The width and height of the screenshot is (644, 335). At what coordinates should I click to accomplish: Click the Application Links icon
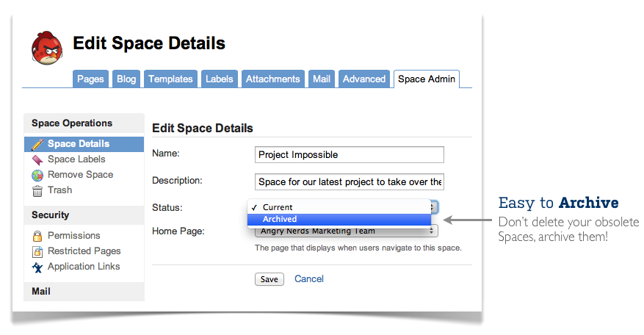pyautogui.click(x=37, y=267)
